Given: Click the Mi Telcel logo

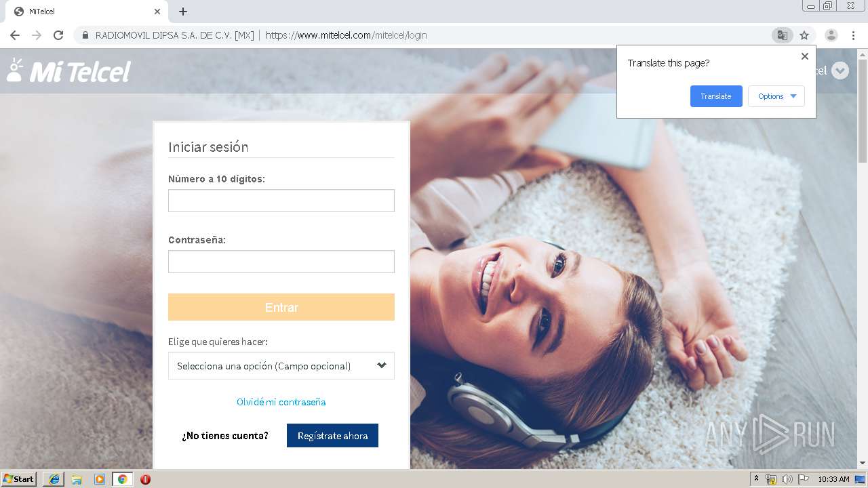Looking at the screenshot, I should click(68, 70).
